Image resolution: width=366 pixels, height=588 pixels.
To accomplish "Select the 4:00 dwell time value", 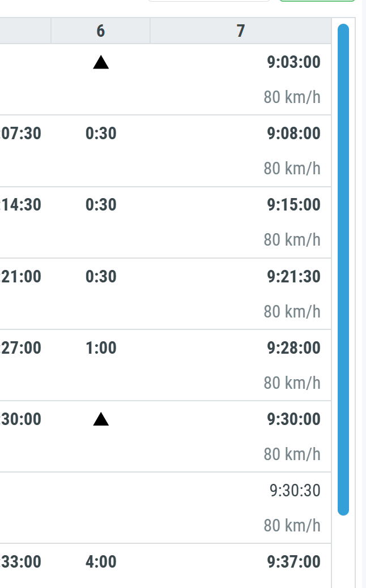I will [101, 562].
